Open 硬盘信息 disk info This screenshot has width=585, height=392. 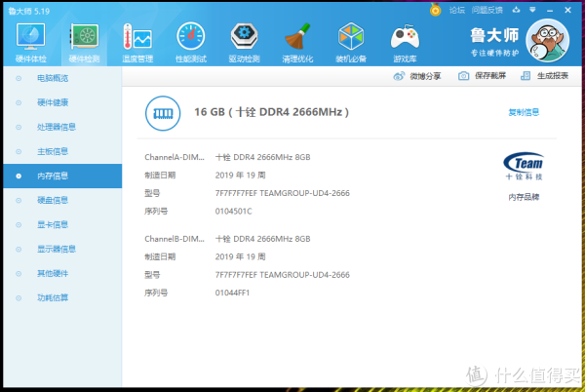coord(53,200)
